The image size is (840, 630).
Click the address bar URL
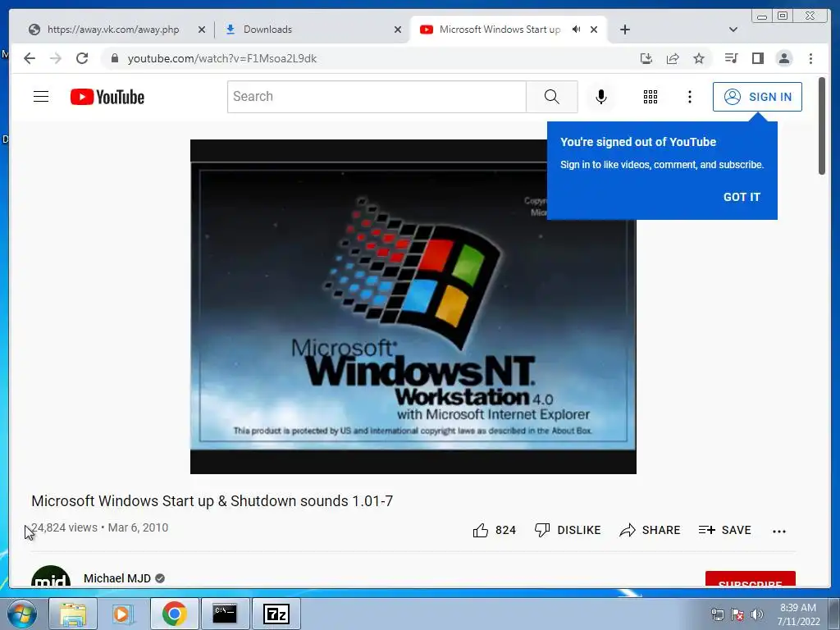[221, 58]
